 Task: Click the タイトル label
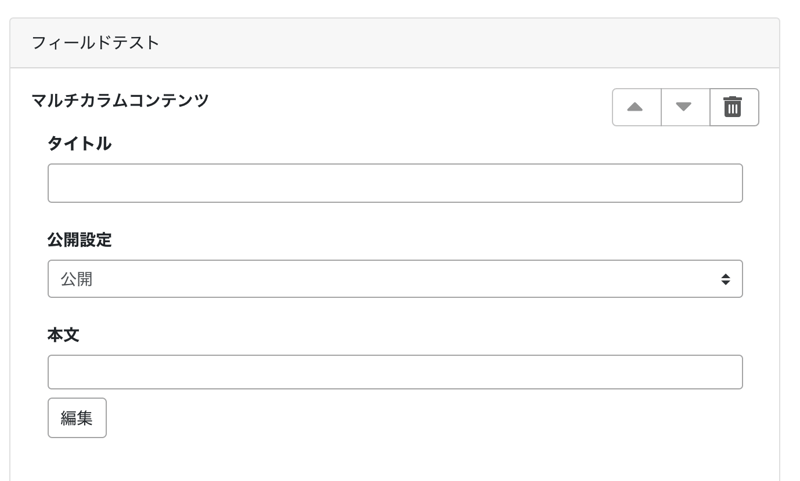tap(79, 144)
